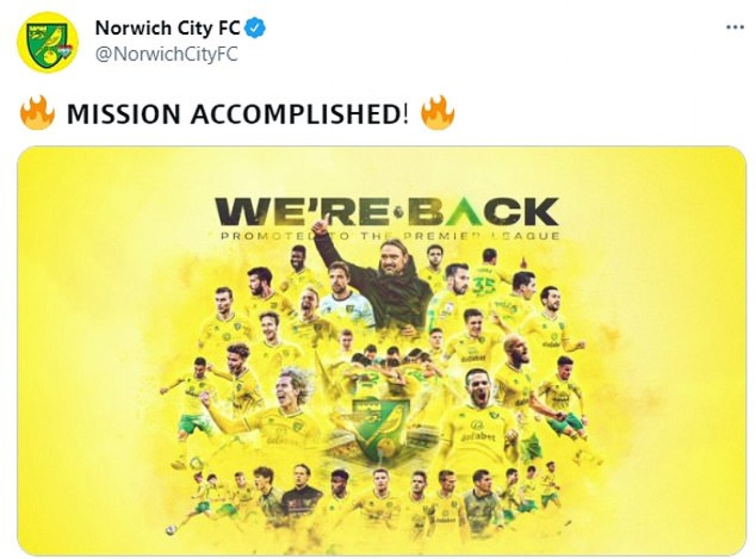The width and height of the screenshot is (756, 559).
Task: Click the football at poster's bottom left
Action: pos(171,531)
